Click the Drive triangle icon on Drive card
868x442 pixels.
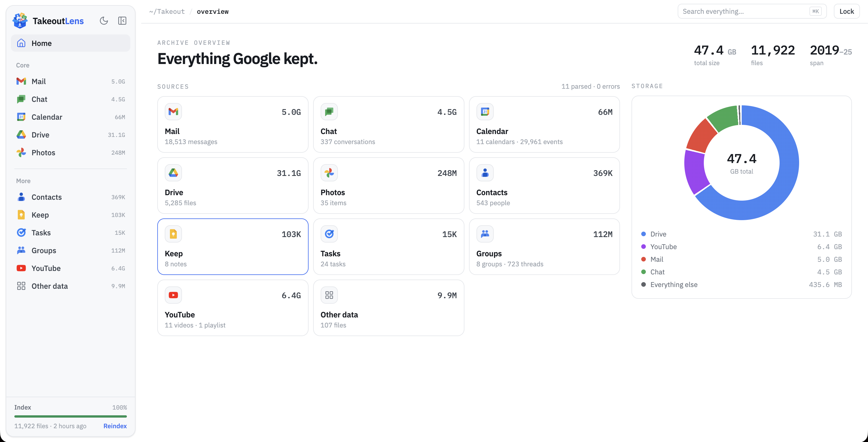tap(173, 173)
